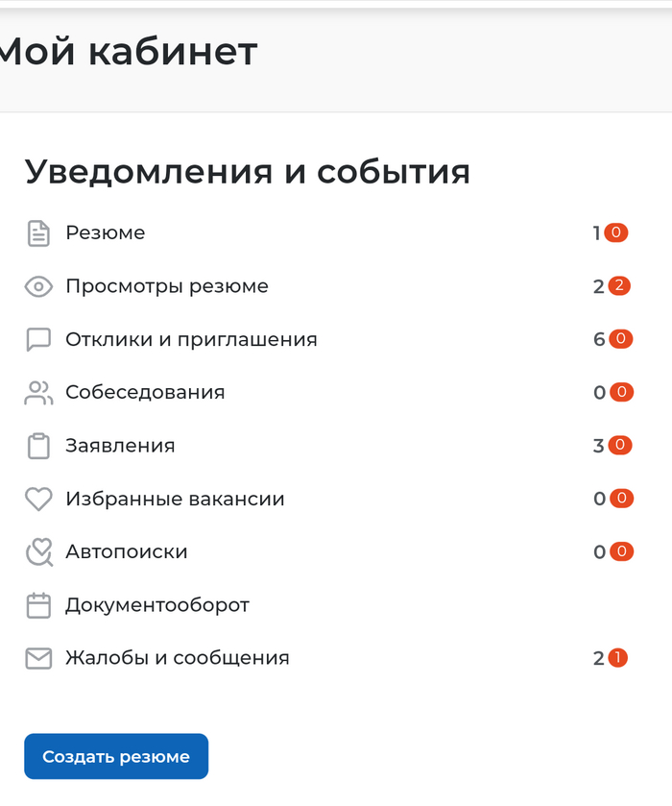Click the clipboard icon beside Заявления
Screen dimensions: 672x806
pyautogui.click(x=37, y=447)
